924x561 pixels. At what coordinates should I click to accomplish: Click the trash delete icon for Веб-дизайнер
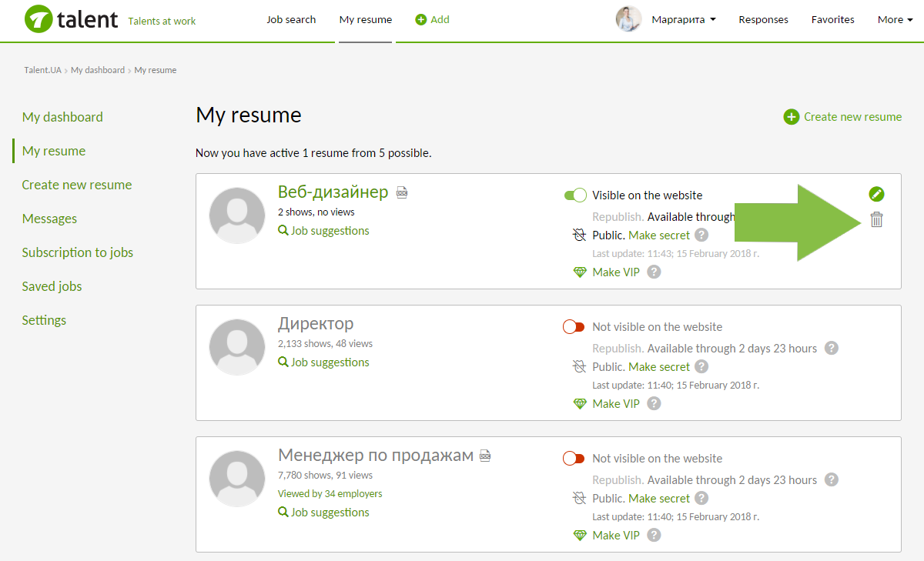[x=876, y=220]
